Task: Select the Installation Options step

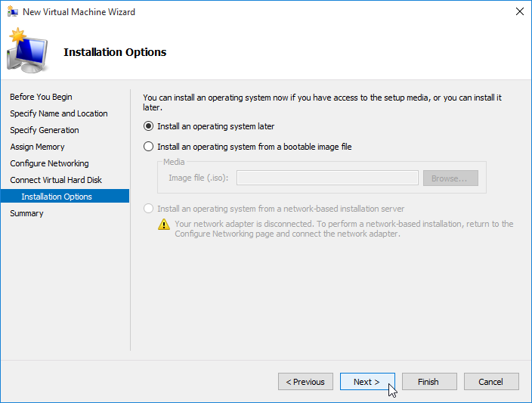Action: [65, 197]
